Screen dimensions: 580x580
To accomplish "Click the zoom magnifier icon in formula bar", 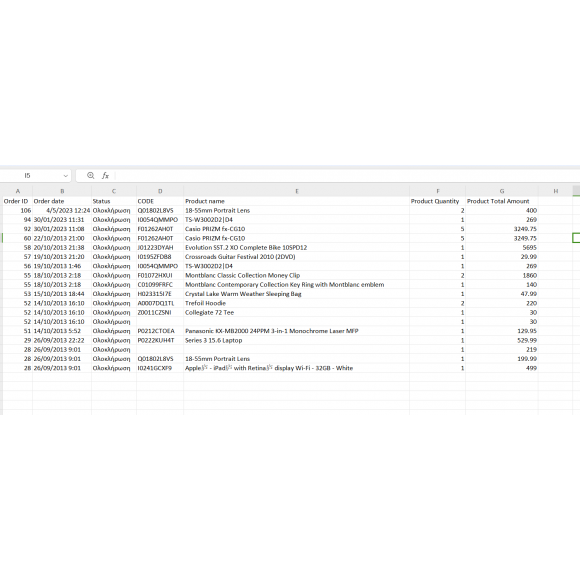I will (91, 176).
